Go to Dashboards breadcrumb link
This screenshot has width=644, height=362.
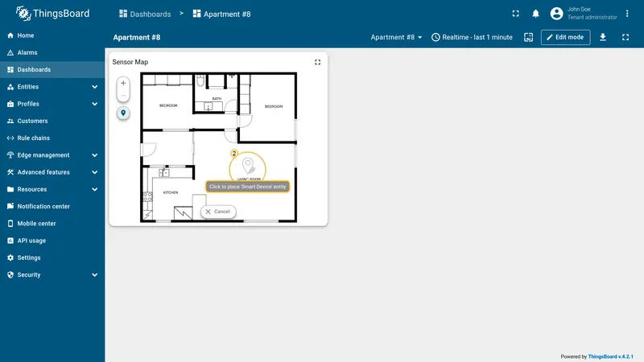145,14
